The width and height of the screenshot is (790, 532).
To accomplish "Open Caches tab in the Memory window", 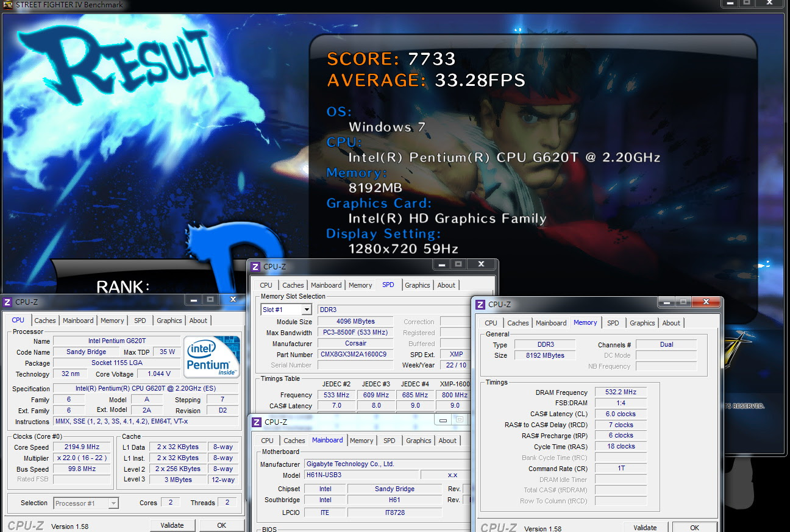I will click(x=518, y=323).
